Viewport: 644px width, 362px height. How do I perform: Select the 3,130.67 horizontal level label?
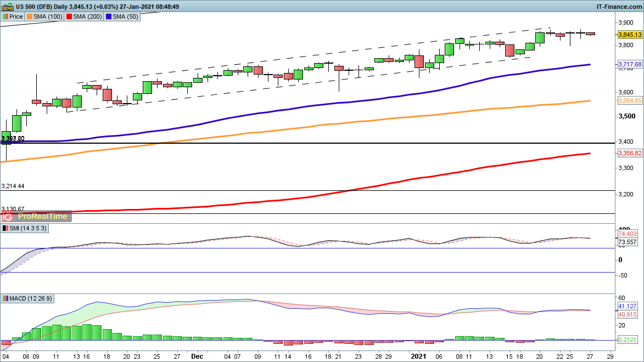click(13, 209)
